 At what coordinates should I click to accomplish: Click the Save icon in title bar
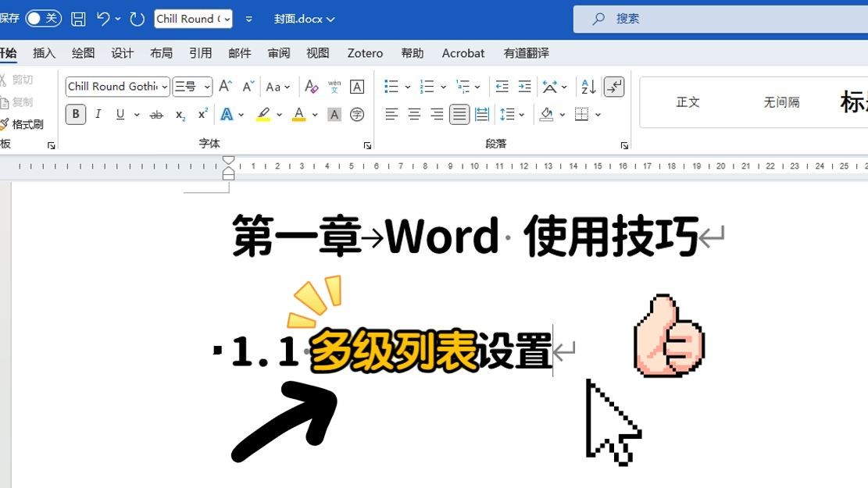pyautogui.click(x=79, y=19)
